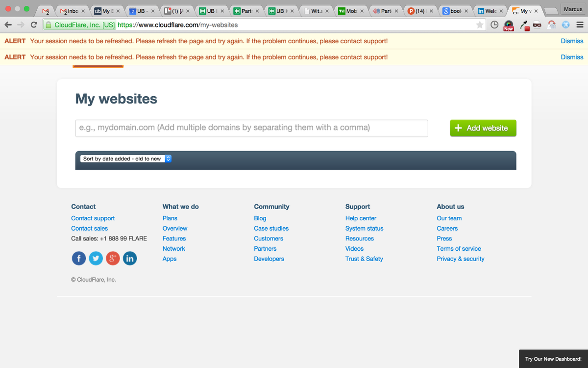
Task: Open the Trust & Safety link
Action: pos(365,259)
